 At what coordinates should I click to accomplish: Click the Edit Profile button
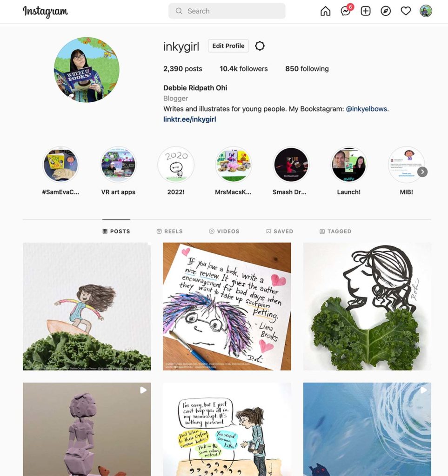[x=228, y=46]
